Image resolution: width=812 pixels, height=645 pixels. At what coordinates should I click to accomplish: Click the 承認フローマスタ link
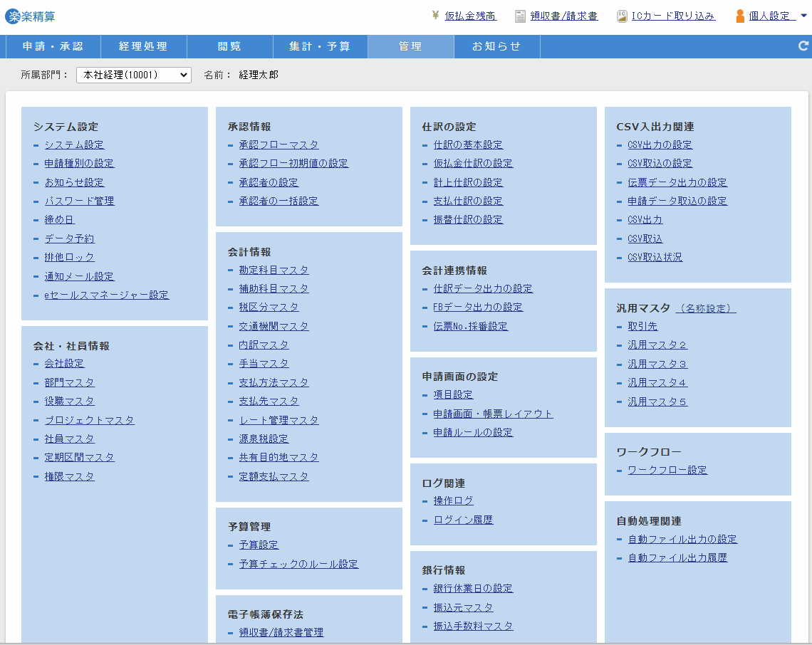coord(279,145)
